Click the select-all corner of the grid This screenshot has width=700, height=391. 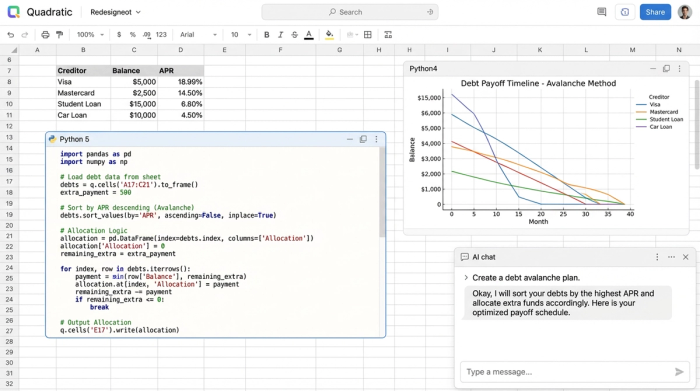[9, 50]
